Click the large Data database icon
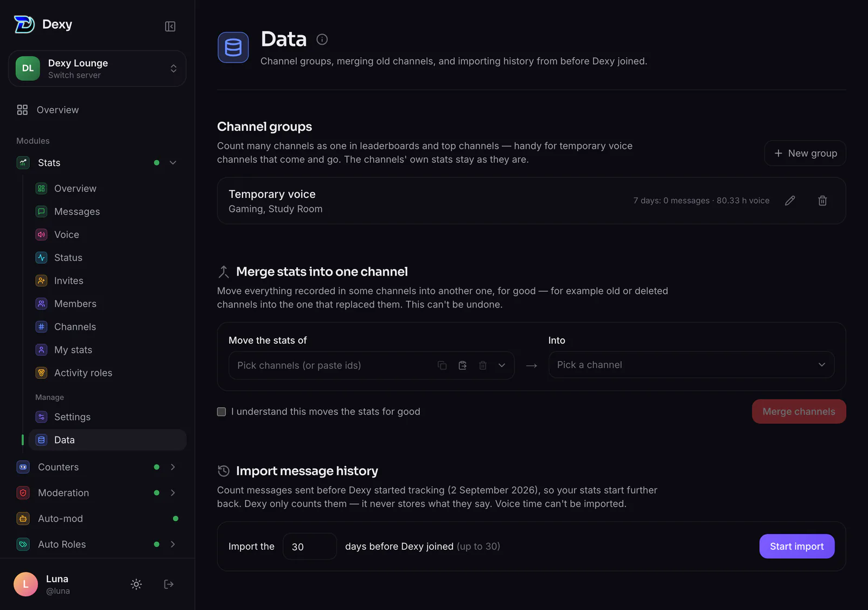The image size is (868, 610). [x=233, y=47]
